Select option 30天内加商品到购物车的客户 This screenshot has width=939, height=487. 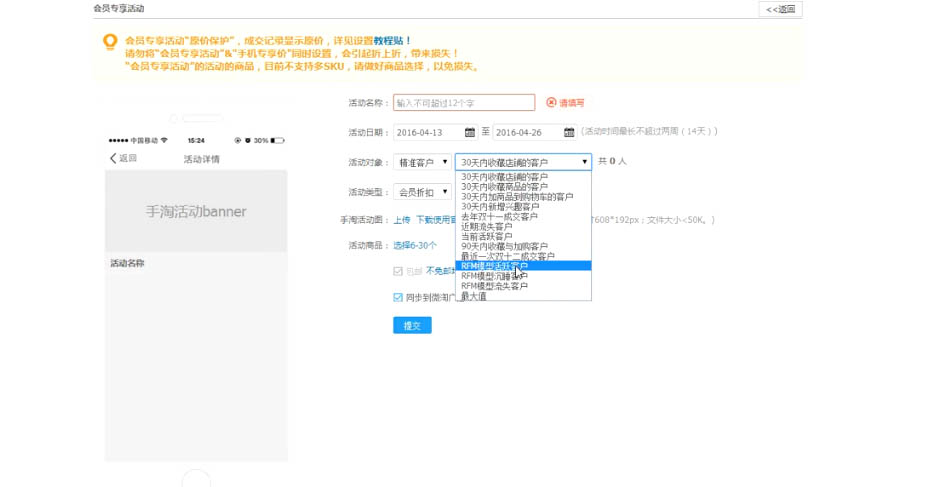(x=523, y=196)
